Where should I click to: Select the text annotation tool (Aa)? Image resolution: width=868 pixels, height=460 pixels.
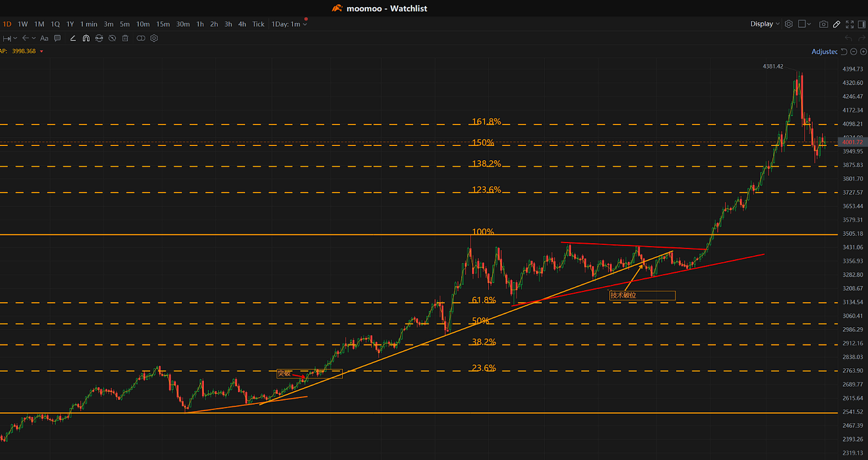pos(44,38)
